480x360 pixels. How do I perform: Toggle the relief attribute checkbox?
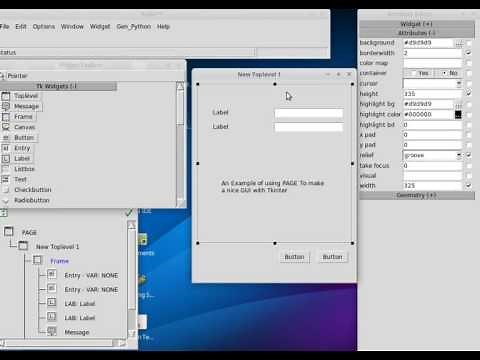pyautogui.click(x=469, y=155)
